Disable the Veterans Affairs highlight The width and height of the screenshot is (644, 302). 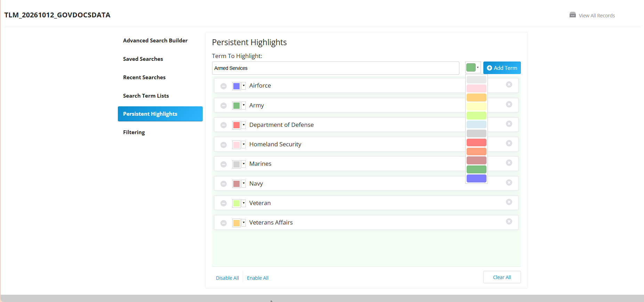[224, 223]
